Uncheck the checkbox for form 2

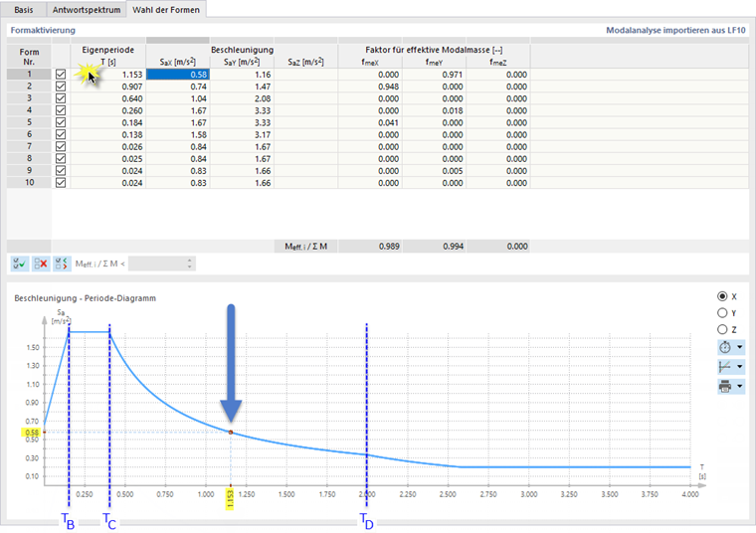61,87
